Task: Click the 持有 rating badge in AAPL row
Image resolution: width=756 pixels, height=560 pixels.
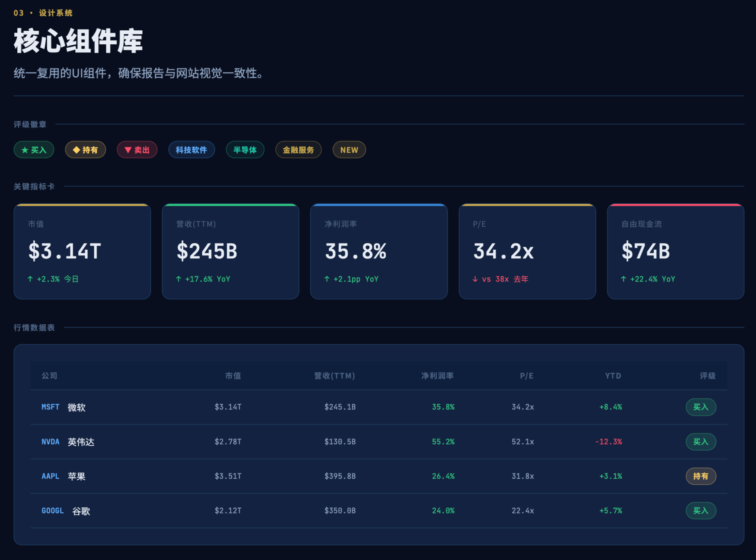Action: pos(700,476)
